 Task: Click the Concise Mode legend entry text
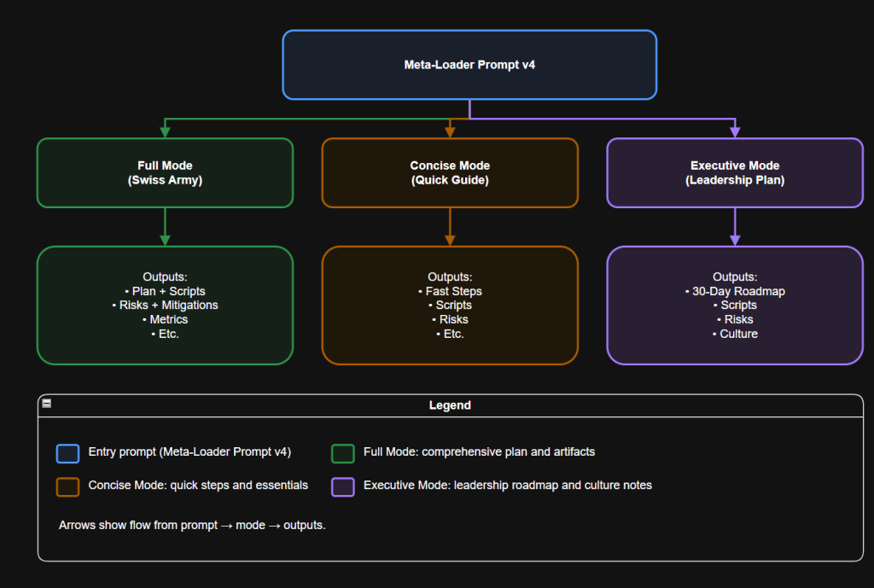[x=196, y=485]
